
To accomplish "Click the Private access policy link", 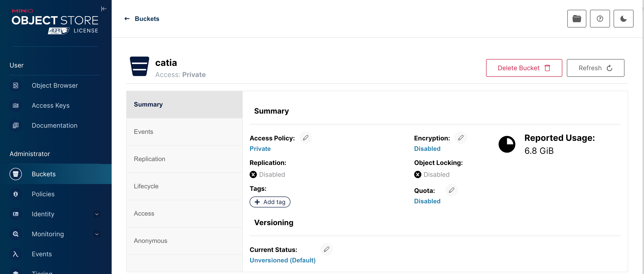I will [x=260, y=149].
